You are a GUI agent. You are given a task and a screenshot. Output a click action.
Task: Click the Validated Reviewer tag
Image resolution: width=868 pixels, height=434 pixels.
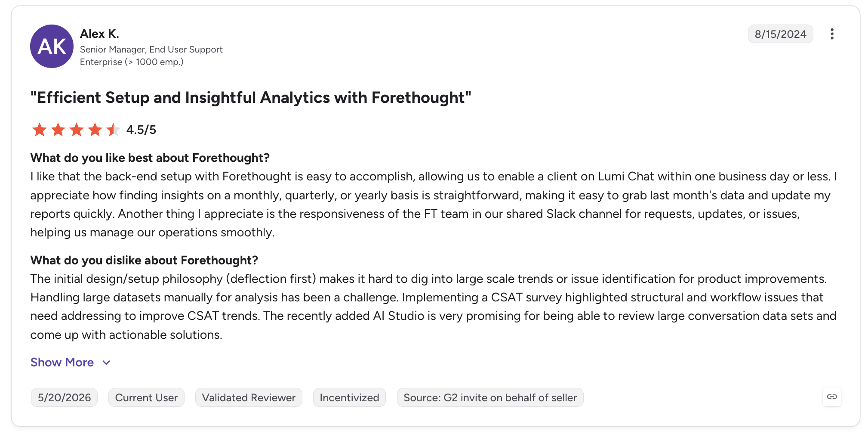(249, 397)
